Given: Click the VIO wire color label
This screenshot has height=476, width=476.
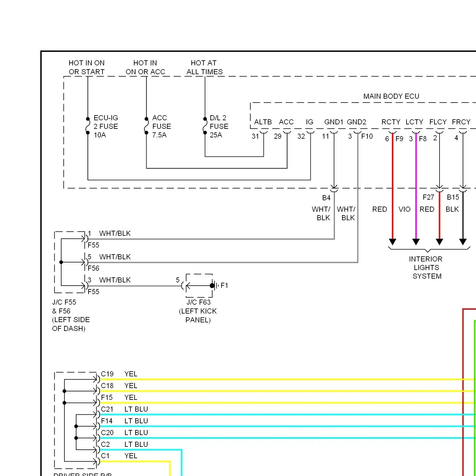Looking at the screenshot, I should pyautogui.click(x=404, y=209).
